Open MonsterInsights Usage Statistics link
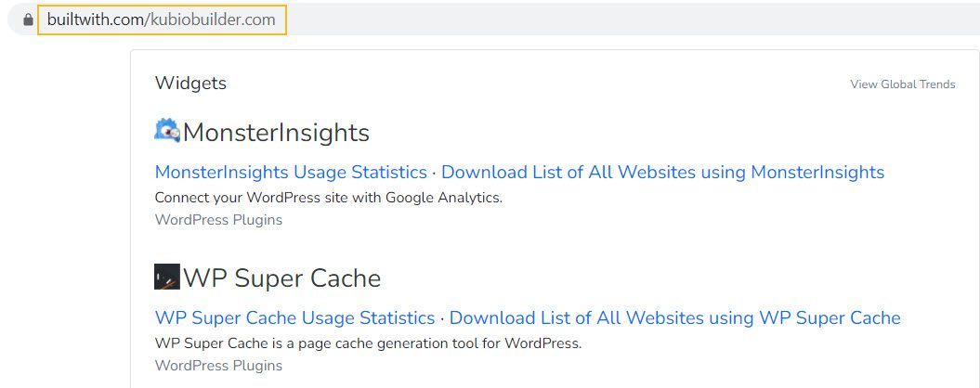 coord(291,172)
